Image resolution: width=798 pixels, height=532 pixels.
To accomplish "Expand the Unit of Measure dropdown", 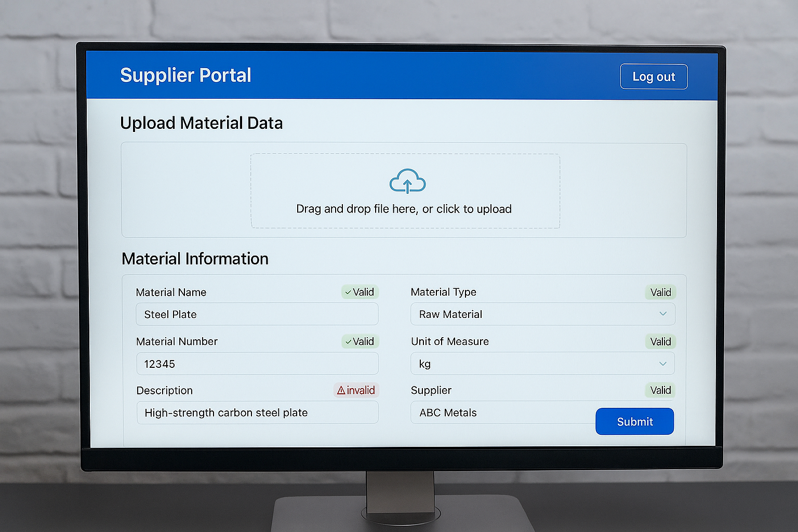I will pyautogui.click(x=663, y=364).
